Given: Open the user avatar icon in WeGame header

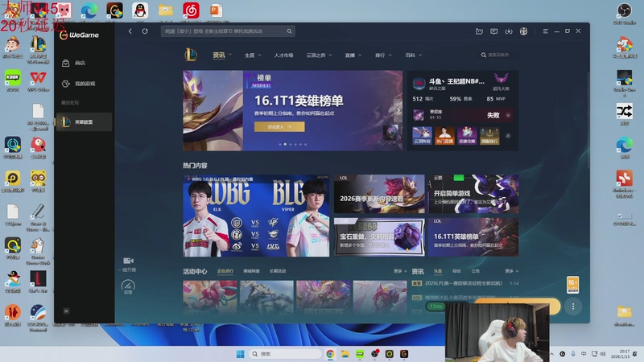Looking at the screenshot, I should (x=523, y=31).
